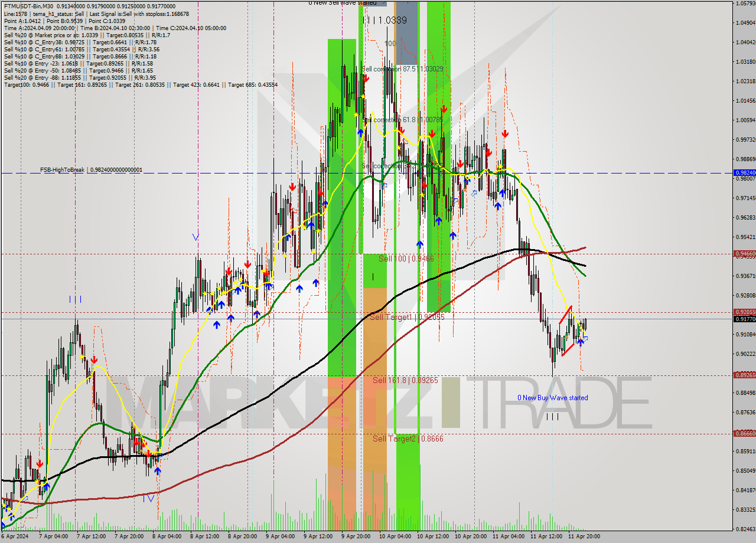Click the 1.00594 price axis label
Screen dimensions: 756x543
point(745,120)
